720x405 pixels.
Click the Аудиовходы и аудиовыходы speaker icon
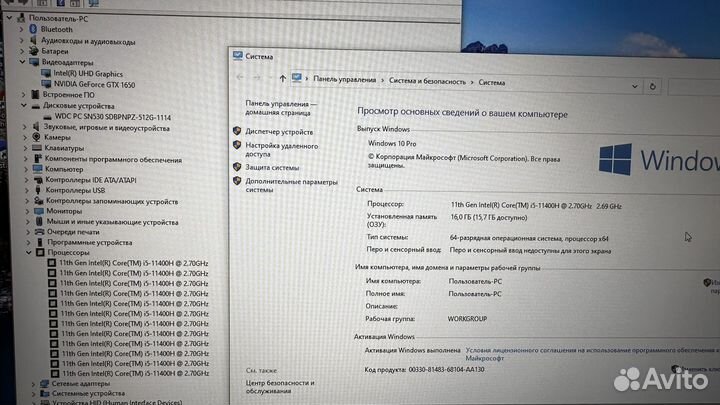click(x=33, y=40)
